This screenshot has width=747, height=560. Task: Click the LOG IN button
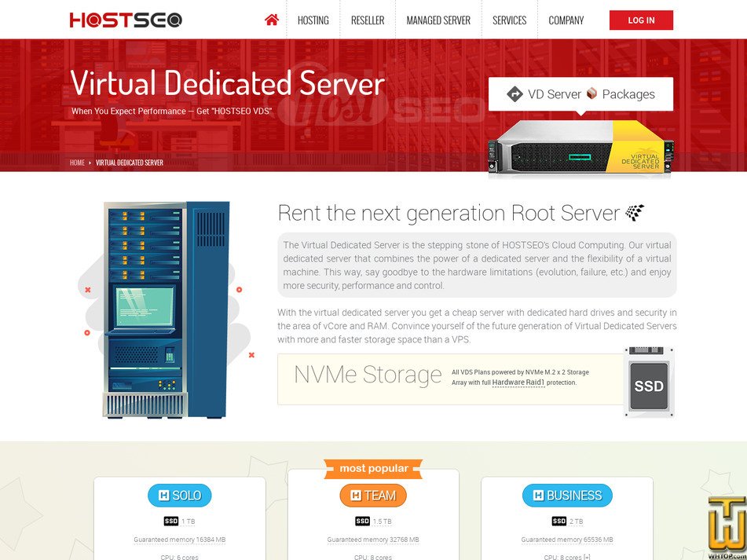pyautogui.click(x=641, y=20)
